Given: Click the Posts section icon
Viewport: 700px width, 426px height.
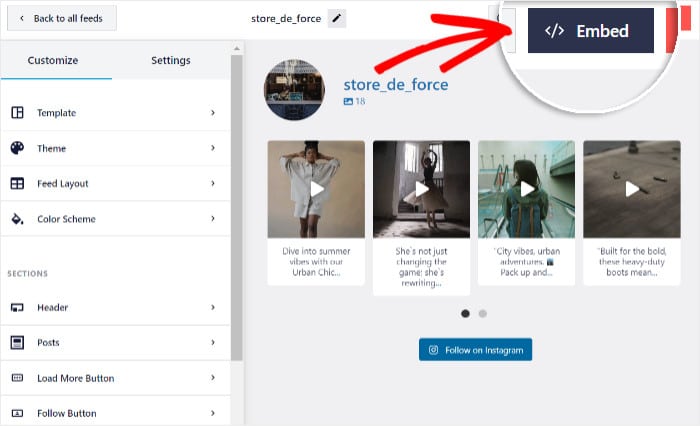Looking at the screenshot, I should click(17, 342).
